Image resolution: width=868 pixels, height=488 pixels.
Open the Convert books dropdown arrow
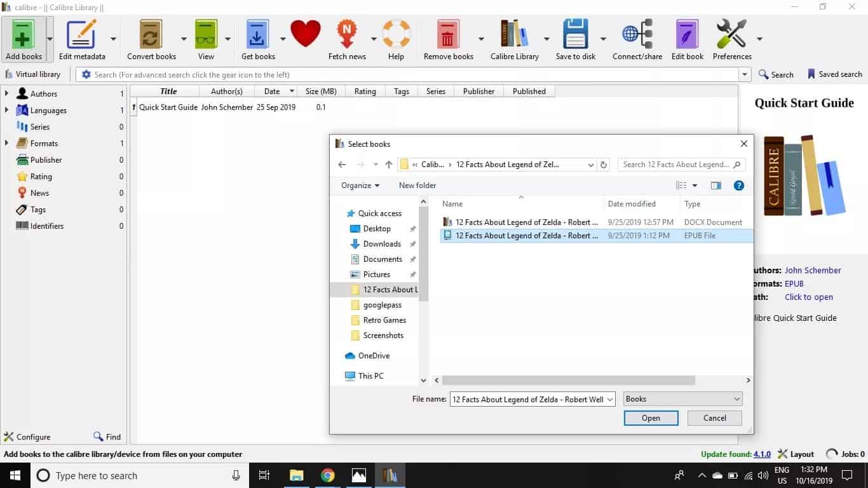coord(184,39)
